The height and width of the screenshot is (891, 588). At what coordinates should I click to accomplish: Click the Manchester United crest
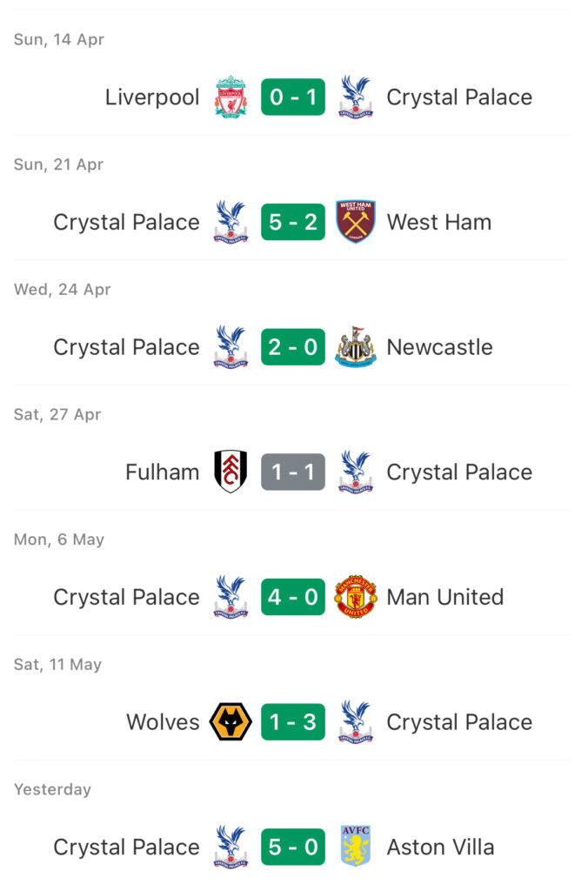[x=356, y=597]
